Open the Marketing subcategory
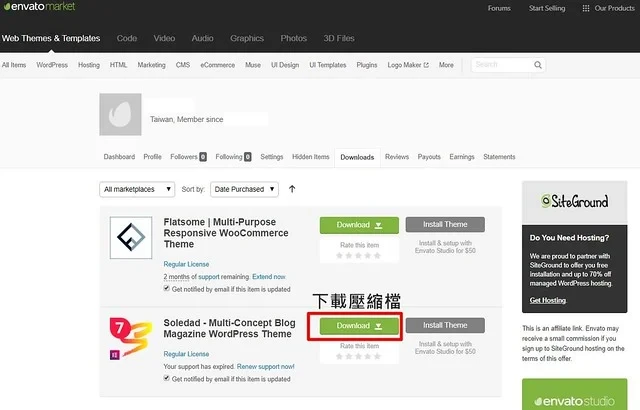 click(x=151, y=65)
